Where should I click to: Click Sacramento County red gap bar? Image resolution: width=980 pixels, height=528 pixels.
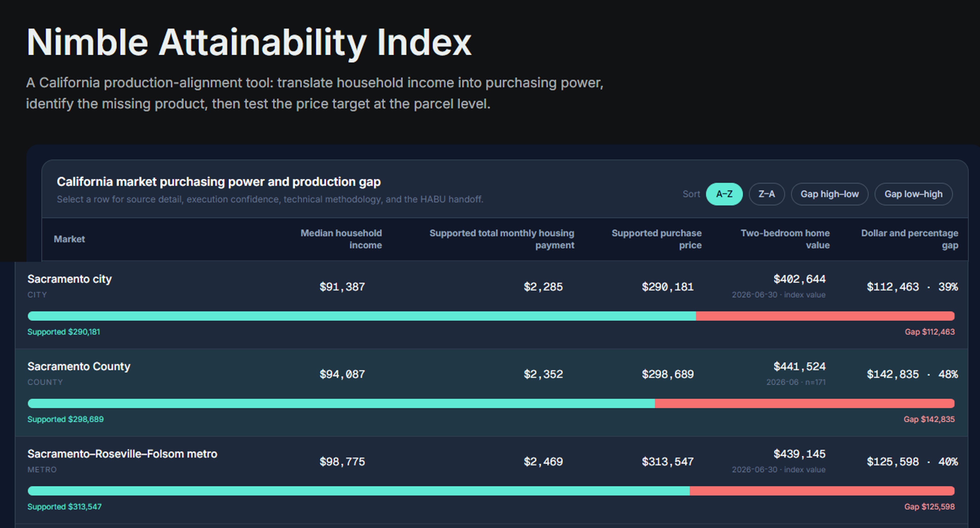805,403
